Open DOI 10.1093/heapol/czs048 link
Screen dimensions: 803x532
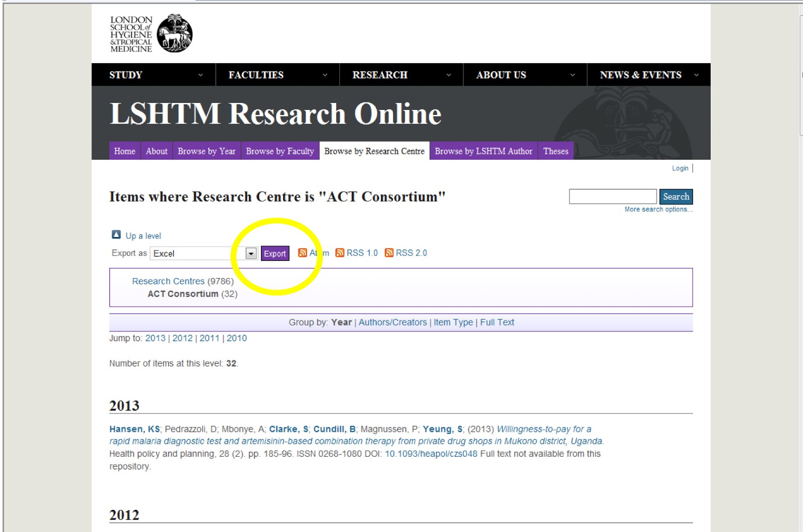click(x=431, y=454)
